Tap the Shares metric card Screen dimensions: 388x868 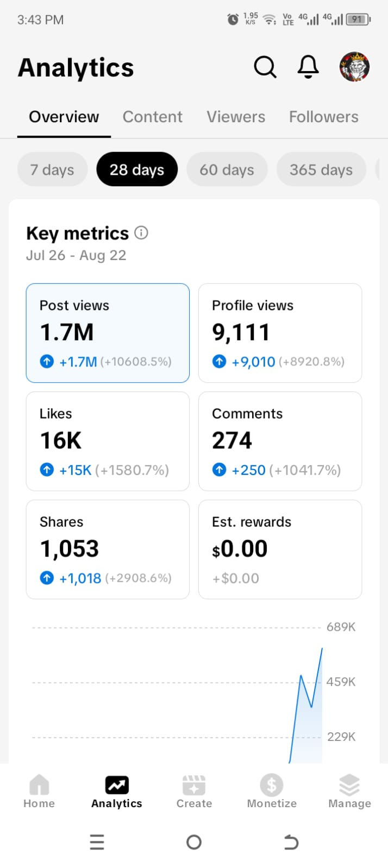click(107, 549)
